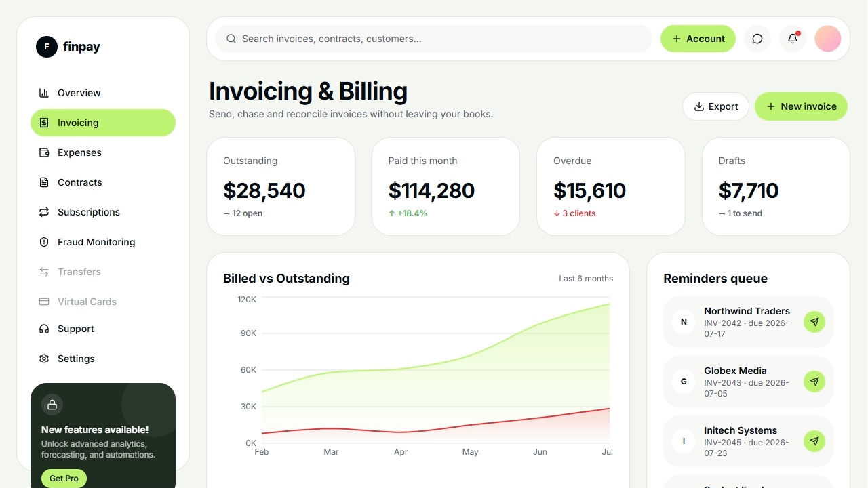Click 'INV-2043' invoice details text
This screenshot has height=488, width=868.
747,388
